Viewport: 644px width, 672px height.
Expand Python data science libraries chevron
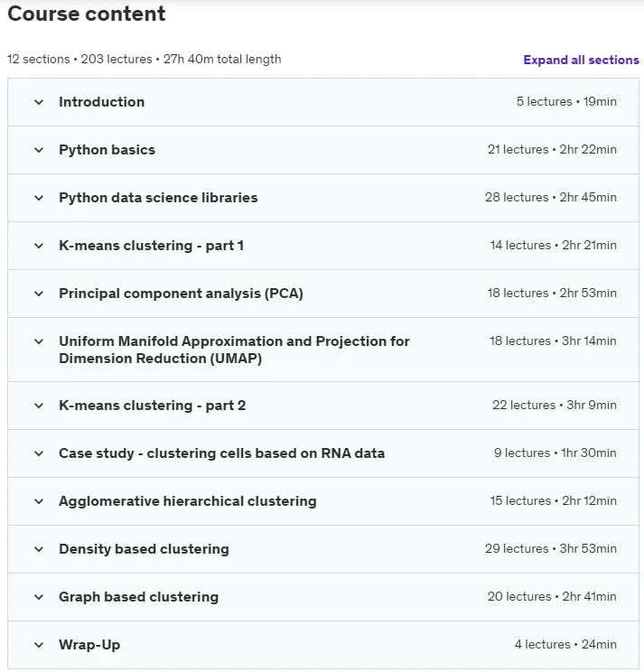[39, 198]
